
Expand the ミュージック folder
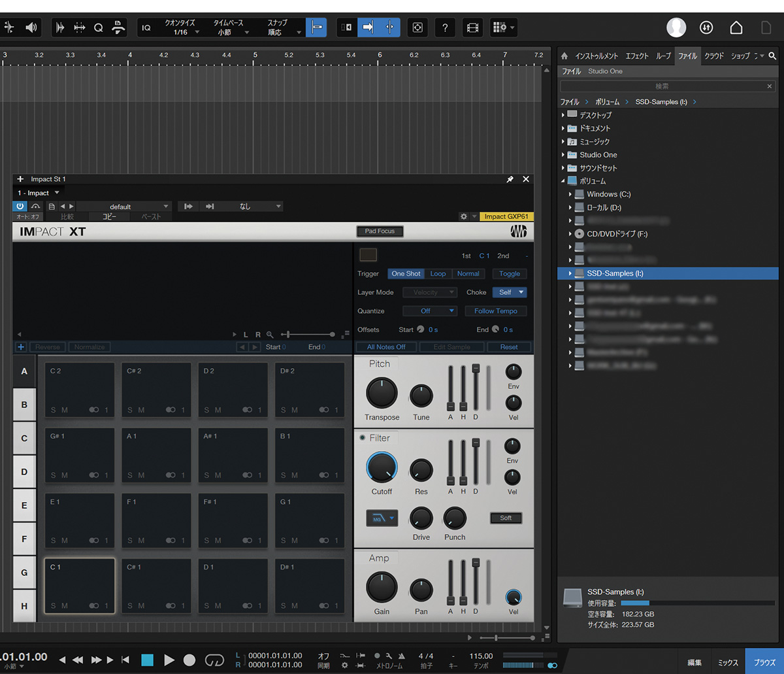(x=563, y=141)
